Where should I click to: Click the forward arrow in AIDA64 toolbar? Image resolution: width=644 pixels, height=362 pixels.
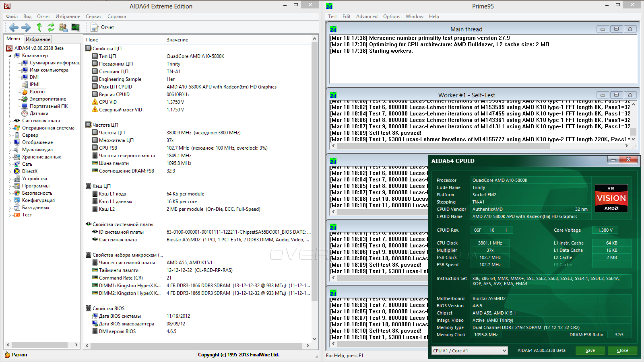26,27
